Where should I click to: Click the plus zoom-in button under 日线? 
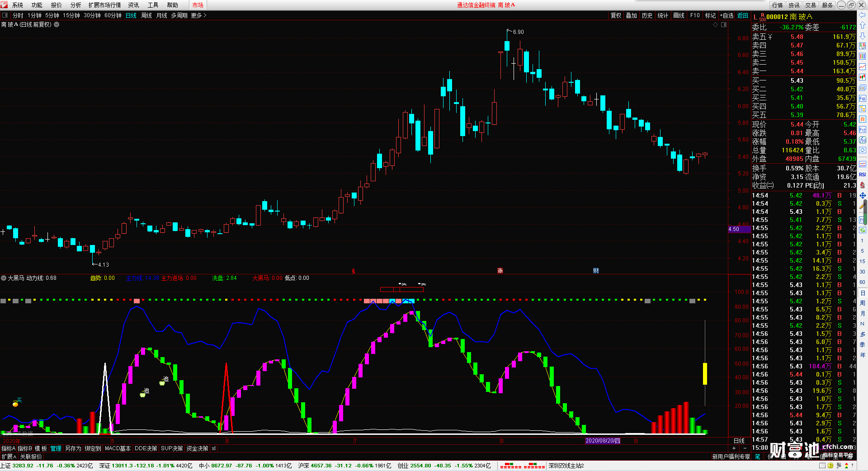point(734,448)
